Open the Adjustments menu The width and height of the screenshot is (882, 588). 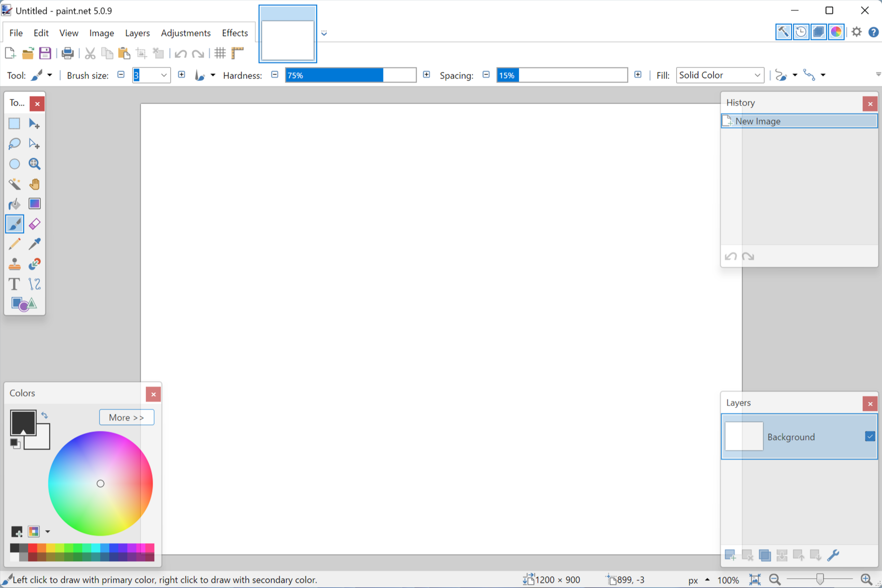coord(186,33)
